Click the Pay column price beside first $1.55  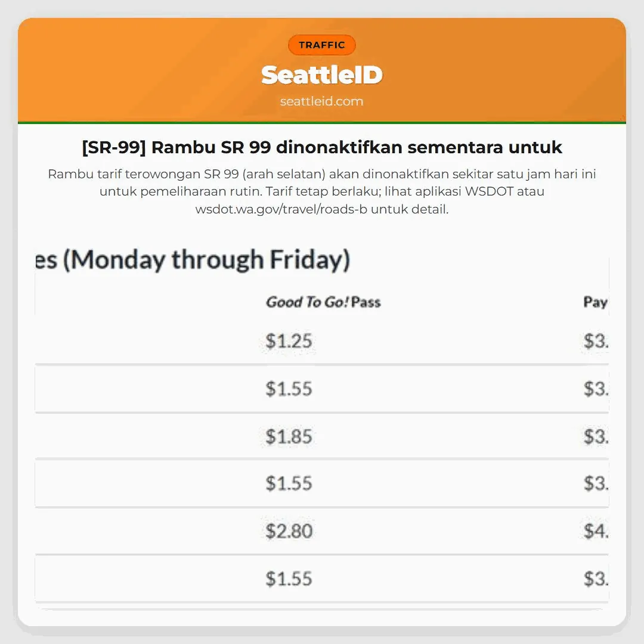click(596, 389)
